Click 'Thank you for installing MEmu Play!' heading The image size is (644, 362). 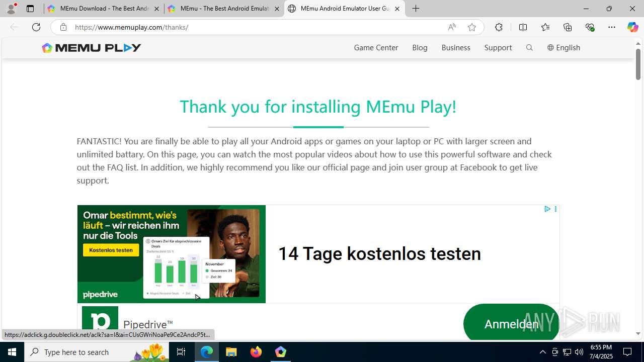318,107
